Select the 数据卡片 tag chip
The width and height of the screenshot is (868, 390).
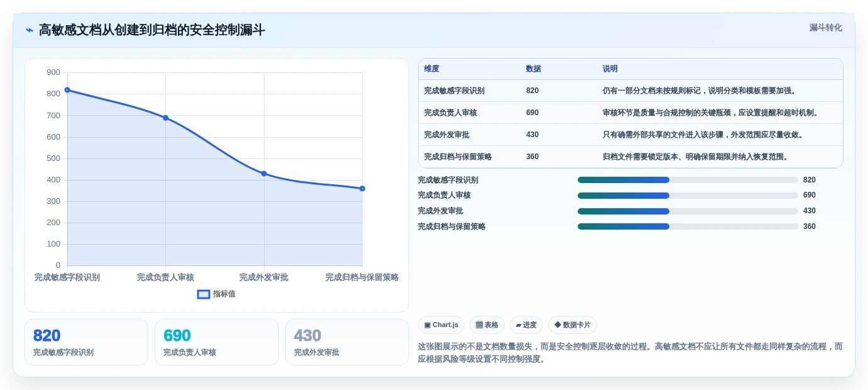[x=573, y=325]
